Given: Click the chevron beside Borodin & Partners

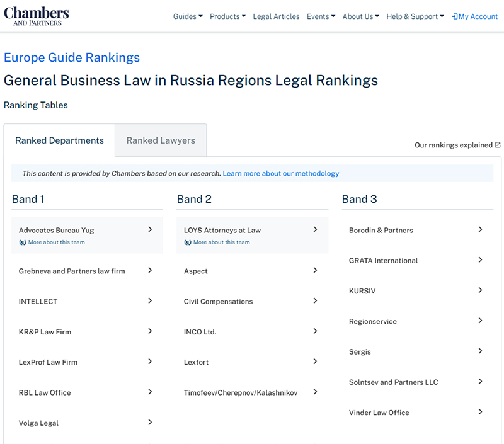Looking at the screenshot, I should click(x=480, y=229).
